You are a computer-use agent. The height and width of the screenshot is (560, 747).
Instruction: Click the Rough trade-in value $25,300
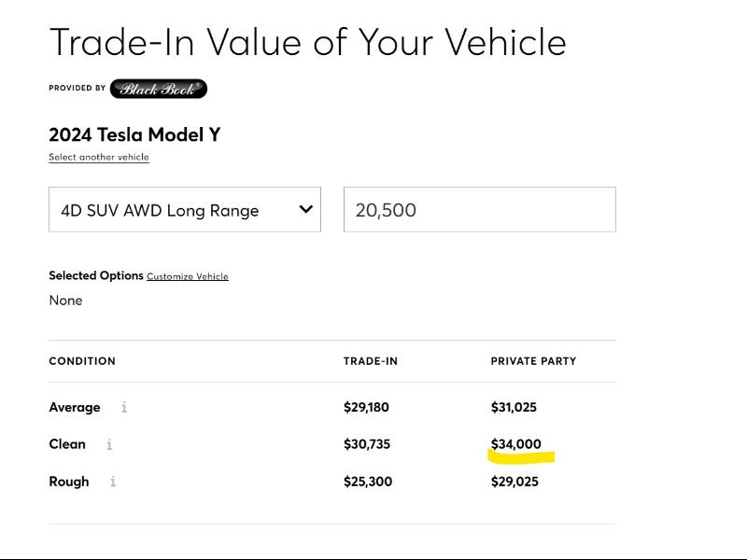368,482
